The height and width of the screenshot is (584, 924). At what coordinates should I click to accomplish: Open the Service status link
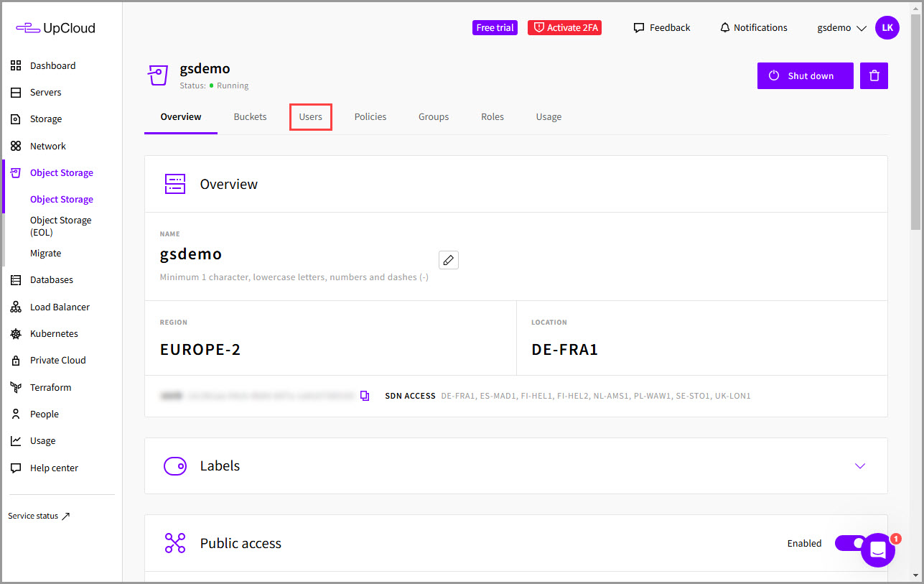click(x=39, y=516)
